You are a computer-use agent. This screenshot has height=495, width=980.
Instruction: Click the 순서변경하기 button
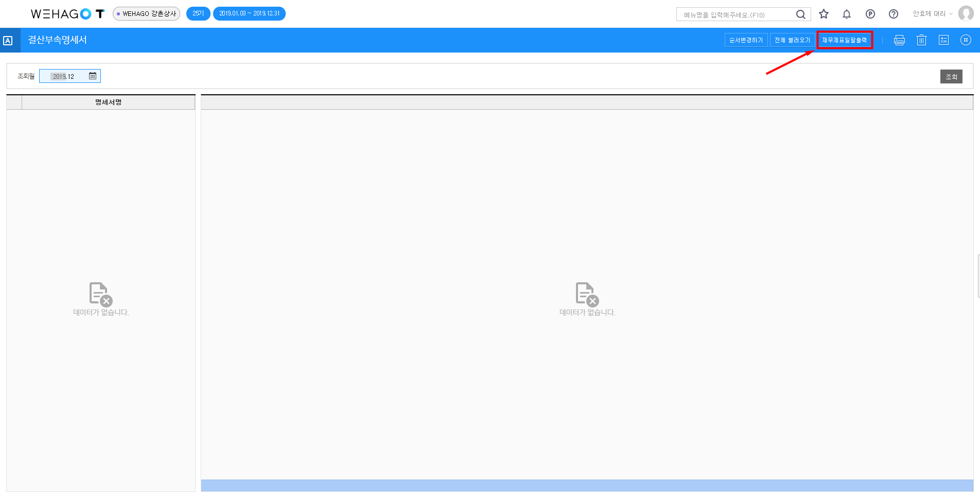746,40
